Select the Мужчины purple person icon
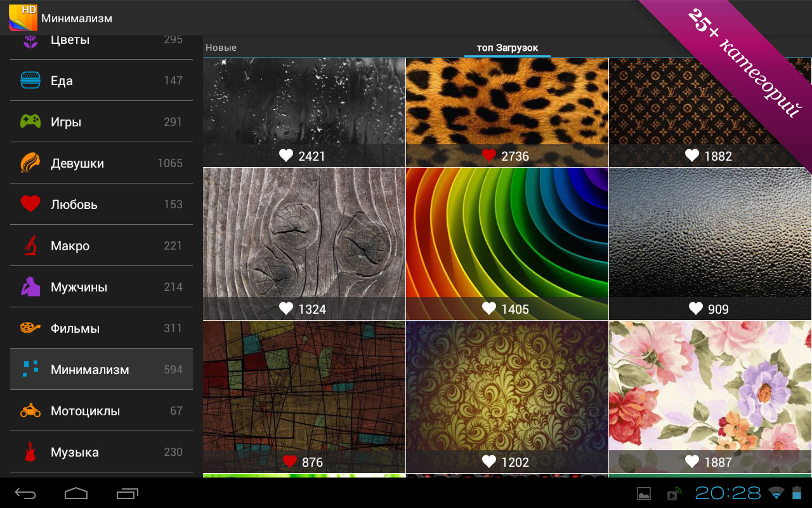This screenshot has width=812, height=508. (30, 286)
